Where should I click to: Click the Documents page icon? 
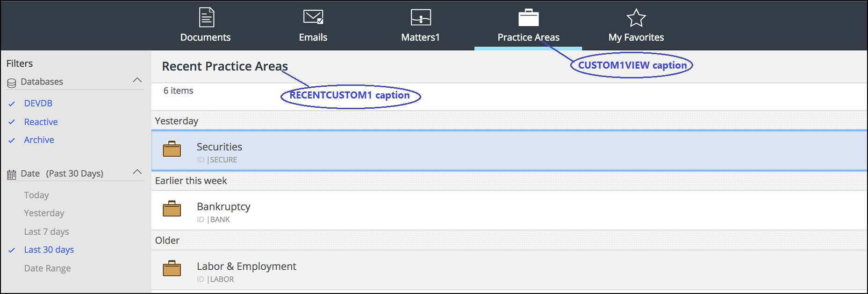click(206, 18)
